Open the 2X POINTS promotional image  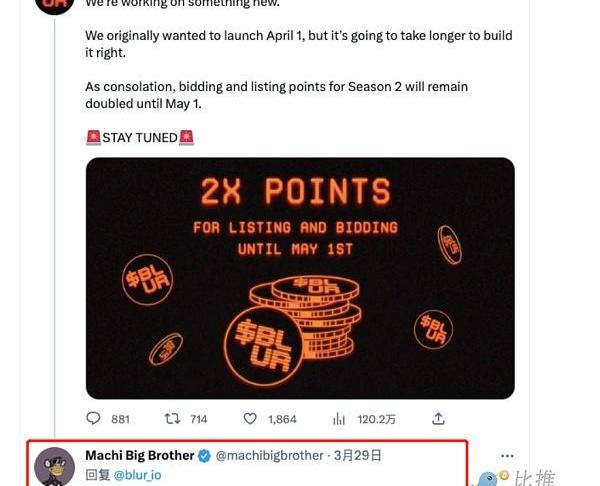pos(300,278)
